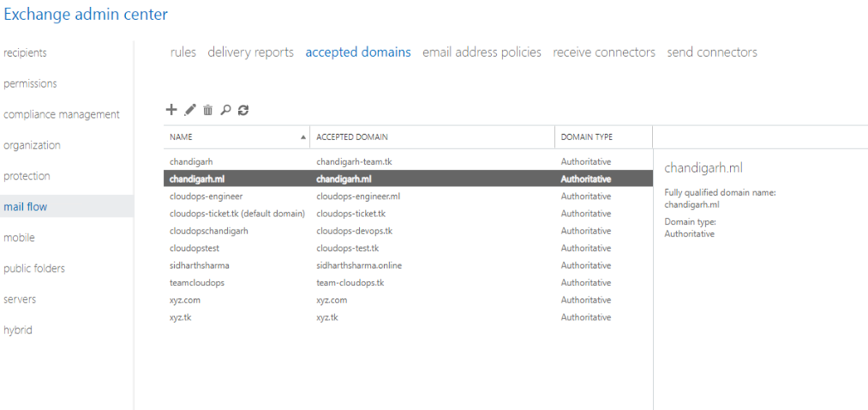Image resolution: width=868 pixels, height=410 pixels.
Task: Add a new accepted domain with plus icon
Action: point(171,110)
